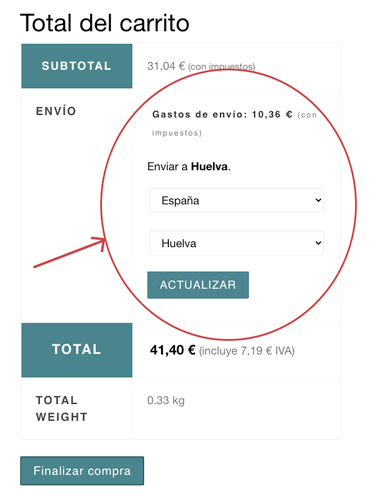Click the 0.33 kg weight value
Viewport: 382px width, 500px height.
pyautogui.click(x=166, y=400)
